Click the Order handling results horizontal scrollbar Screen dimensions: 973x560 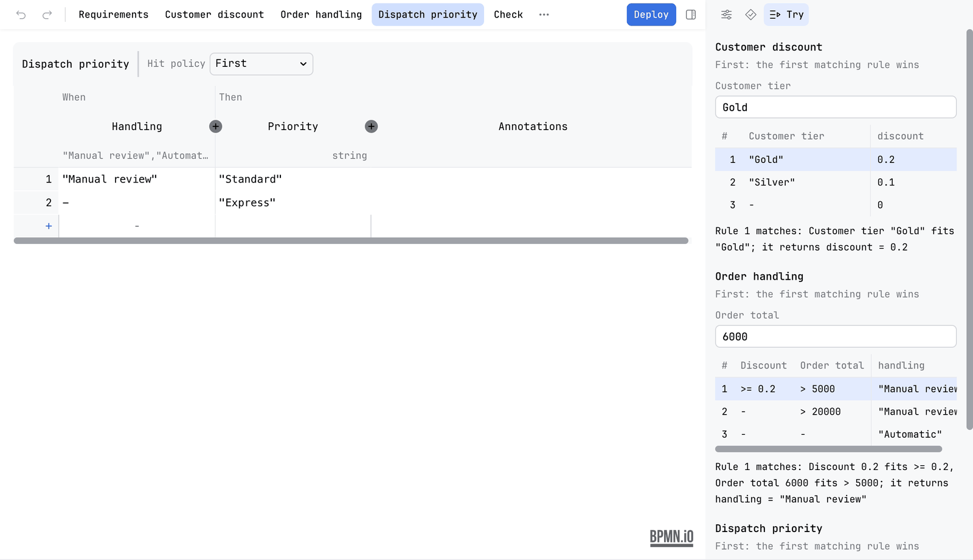828,449
